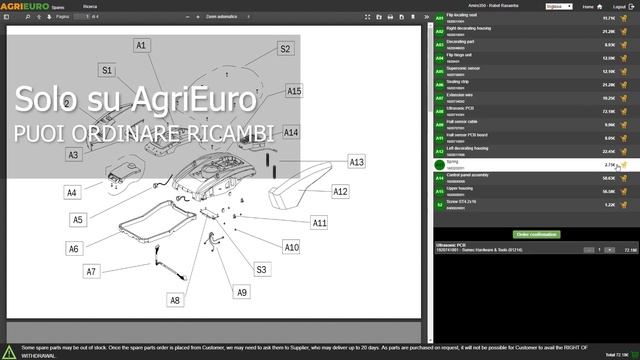640x360 pixels.
Task: Click the diagram viewer vertical scrollbar
Action: [x=430, y=183]
